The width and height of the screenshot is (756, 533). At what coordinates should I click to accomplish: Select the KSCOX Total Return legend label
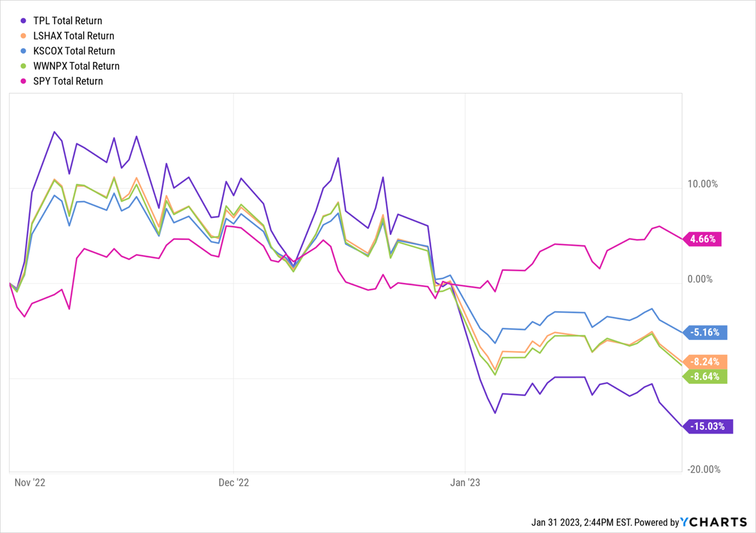74,51
